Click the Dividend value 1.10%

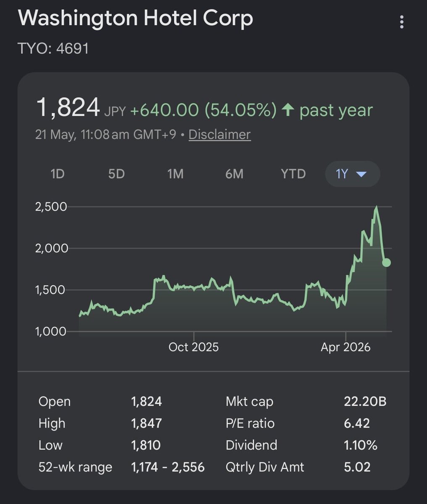[360, 445]
